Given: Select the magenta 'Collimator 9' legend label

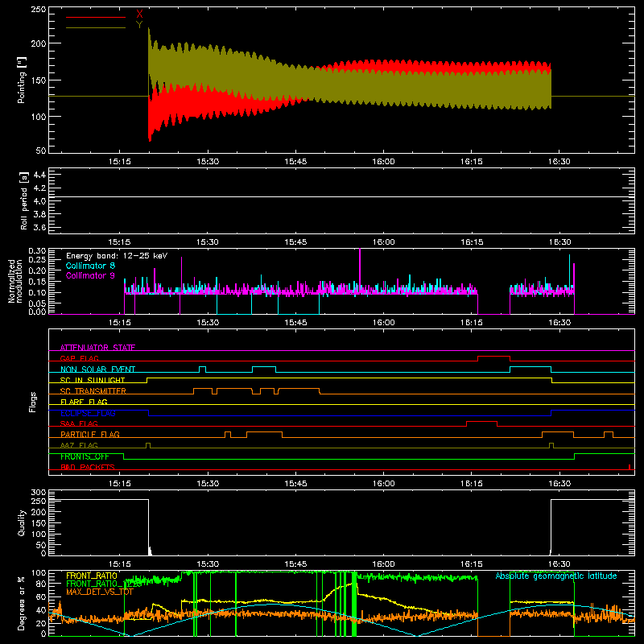Looking at the screenshot, I should click(90, 275).
